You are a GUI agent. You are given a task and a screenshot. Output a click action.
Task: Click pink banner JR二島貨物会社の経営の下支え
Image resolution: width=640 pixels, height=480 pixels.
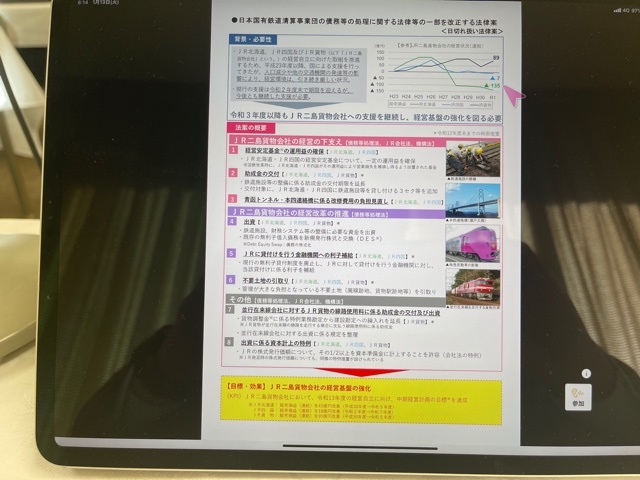pyautogui.click(x=336, y=142)
